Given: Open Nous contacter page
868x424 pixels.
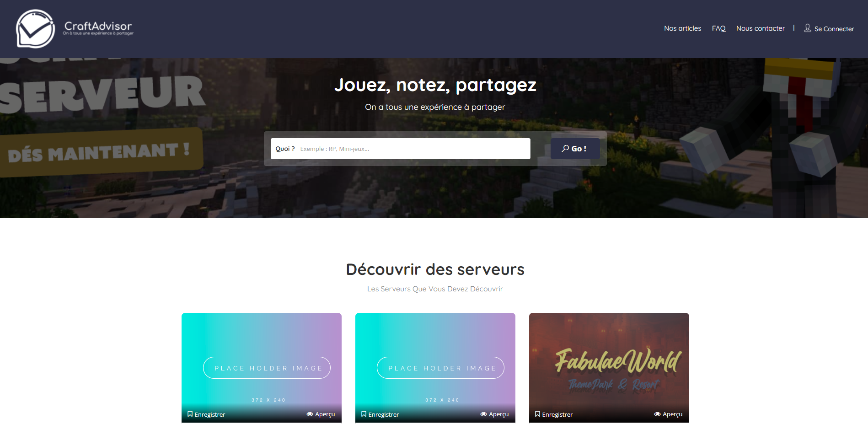Looking at the screenshot, I should pos(760,28).
